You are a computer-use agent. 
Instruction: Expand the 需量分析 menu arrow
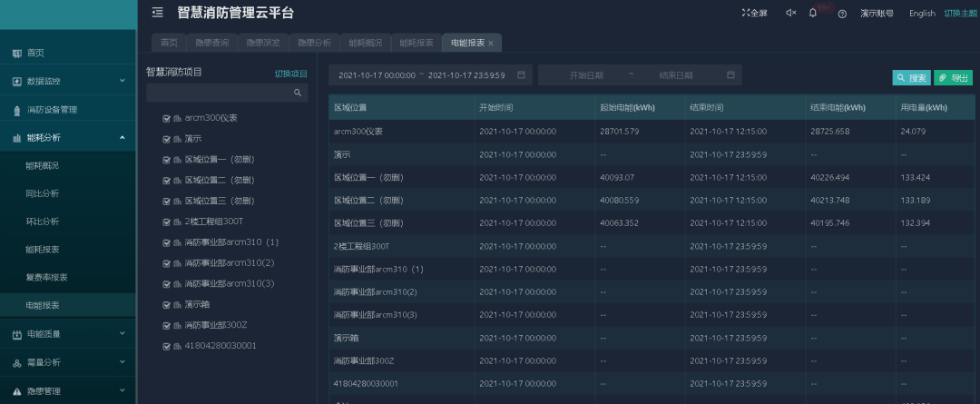click(x=122, y=362)
